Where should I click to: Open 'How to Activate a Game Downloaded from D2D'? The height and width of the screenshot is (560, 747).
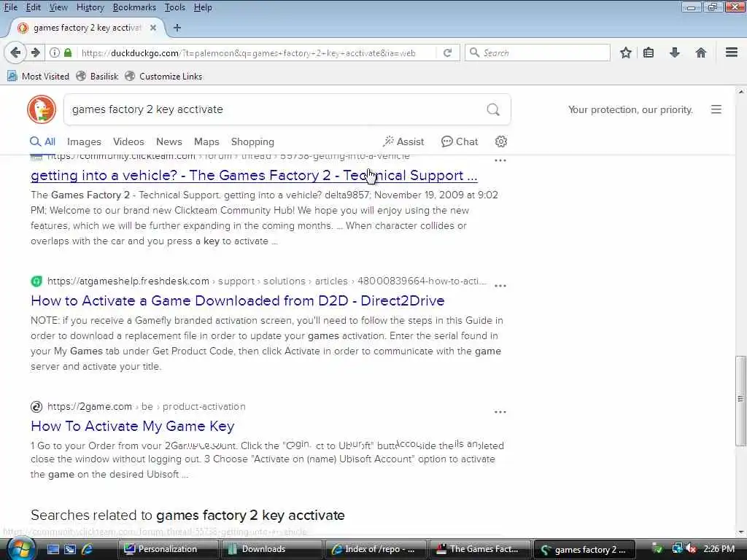(x=237, y=300)
